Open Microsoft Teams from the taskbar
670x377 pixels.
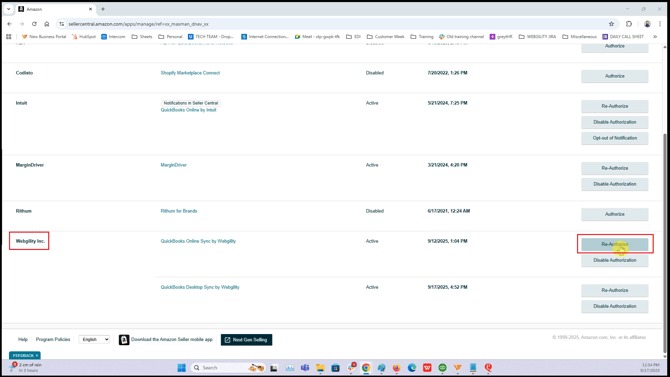[x=305, y=368]
